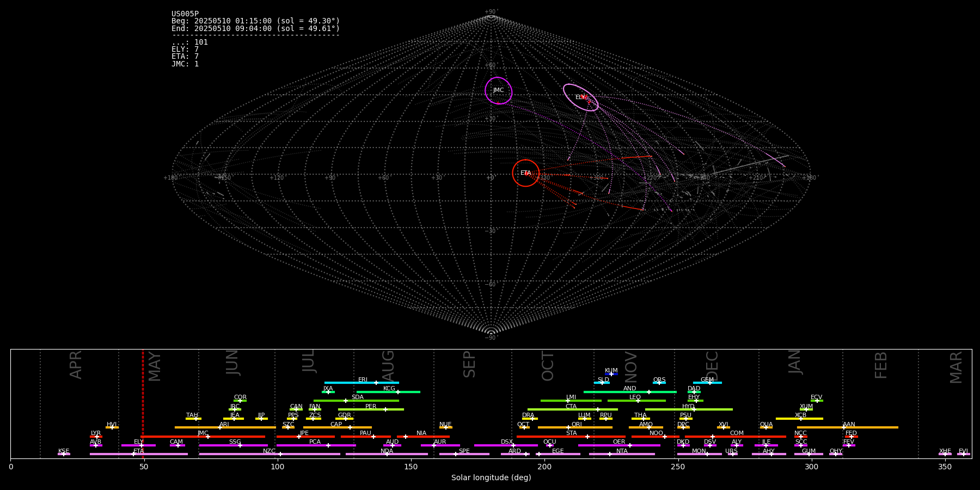
Task: Click the 'LYR' shower label
Action: click(x=96, y=433)
